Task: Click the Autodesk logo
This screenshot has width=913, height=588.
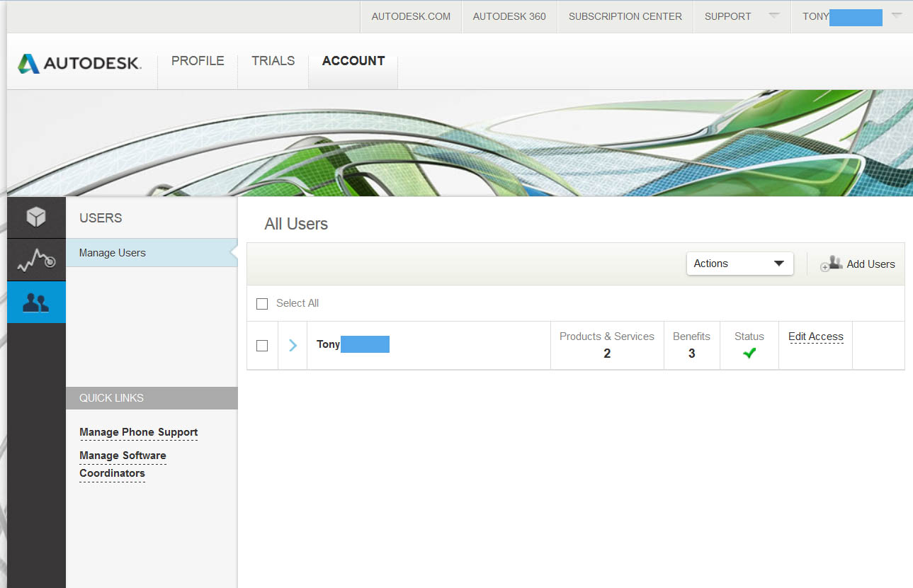Action: (79, 63)
